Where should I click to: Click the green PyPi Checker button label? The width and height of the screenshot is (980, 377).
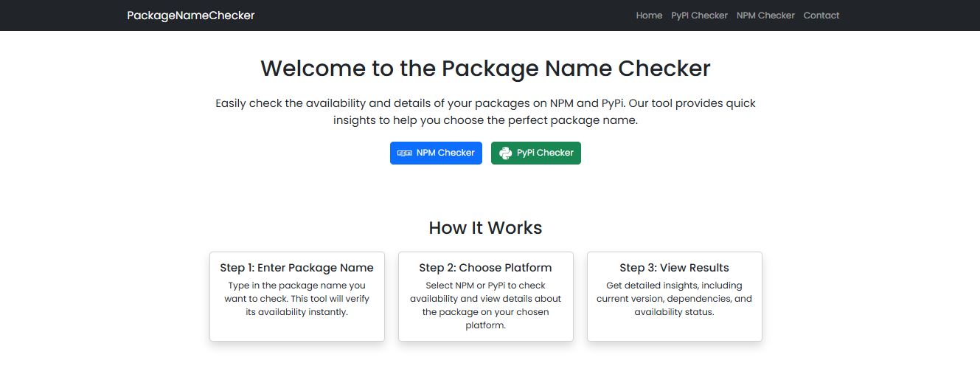point(545,153)
